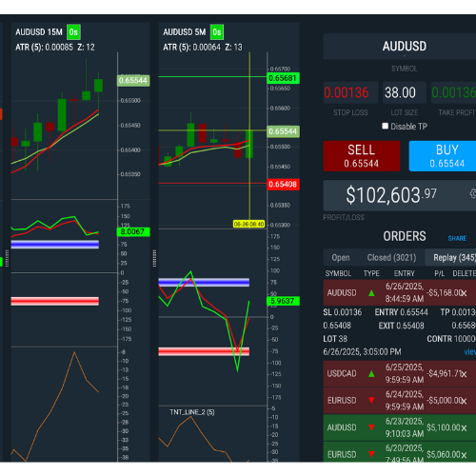Select the AUDUSD 6/26/2025 8:44:59 AM order
This screenshot has width=476, height=476.
click(400, 292)
